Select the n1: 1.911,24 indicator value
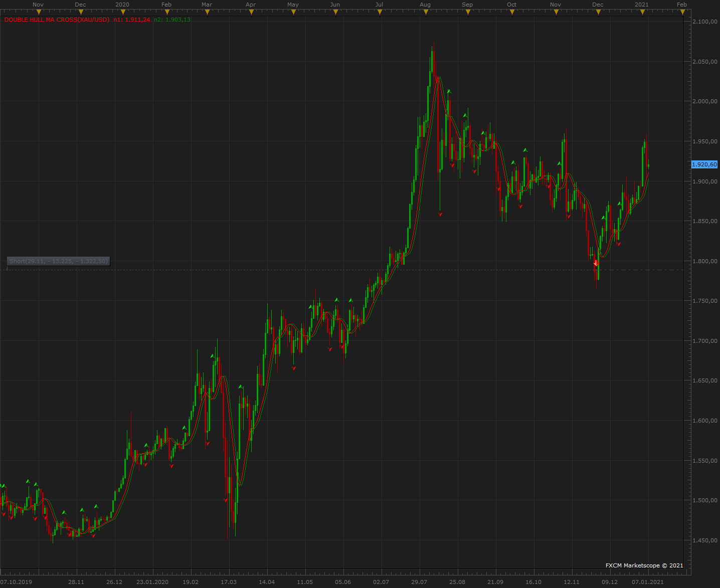 pos(132,20)
